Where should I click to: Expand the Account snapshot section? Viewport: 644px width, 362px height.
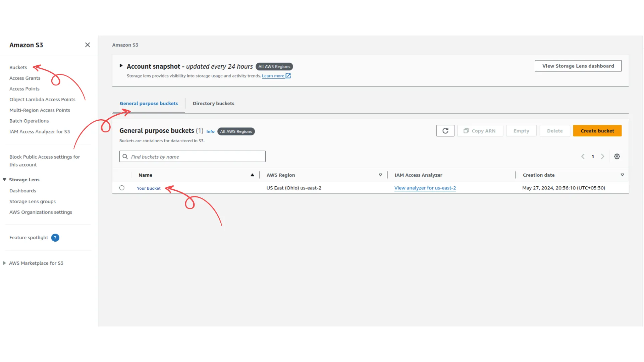pos(121,66)
